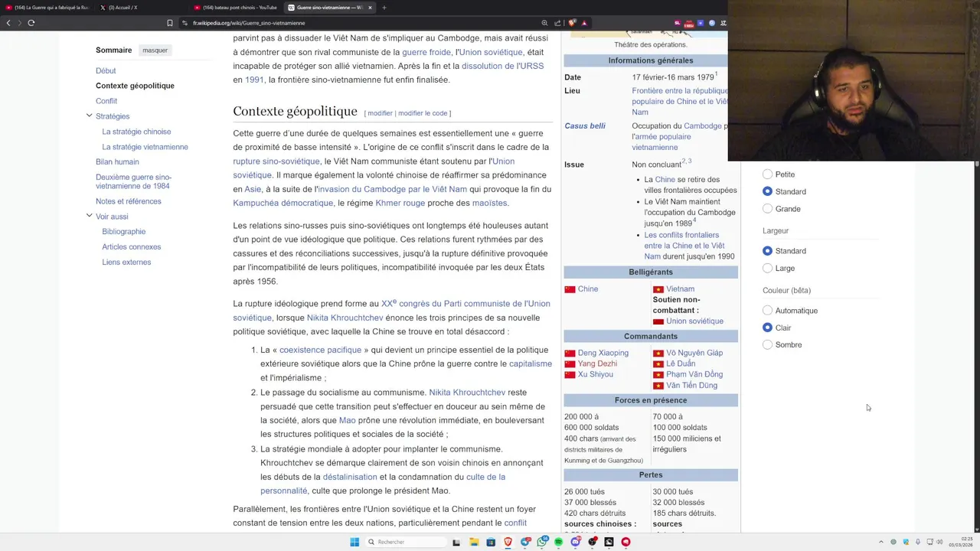Reload the page with the refresh icon
The height and width of the screenshot is (551, 980).
point(31,23)
